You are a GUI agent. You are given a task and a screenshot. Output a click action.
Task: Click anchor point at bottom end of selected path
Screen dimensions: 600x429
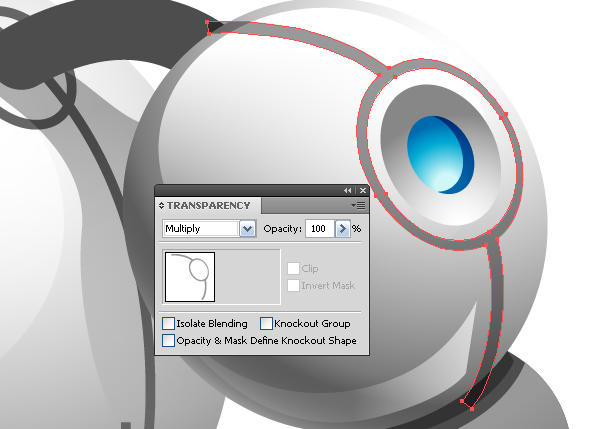[x=472, y=409]
